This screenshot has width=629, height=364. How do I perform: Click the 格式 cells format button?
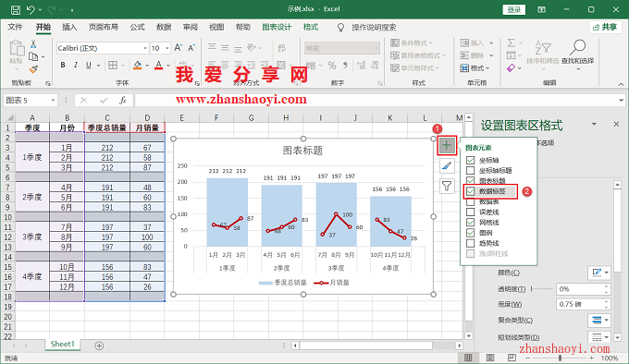coord(475,68)
